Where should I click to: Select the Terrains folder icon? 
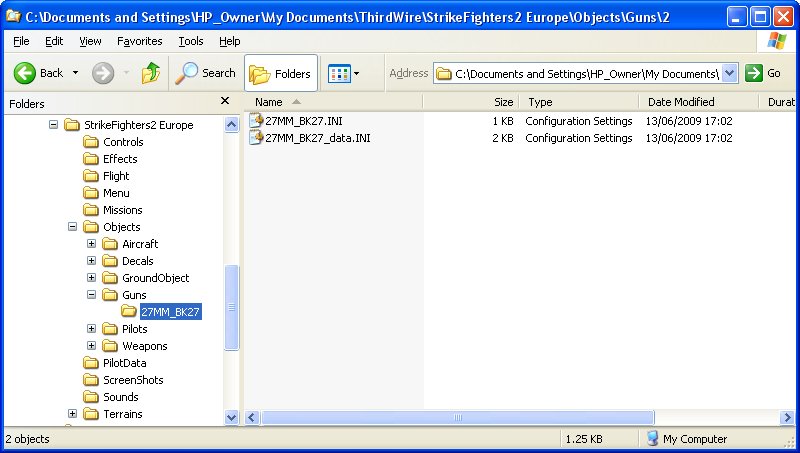(x=91, y=414)
